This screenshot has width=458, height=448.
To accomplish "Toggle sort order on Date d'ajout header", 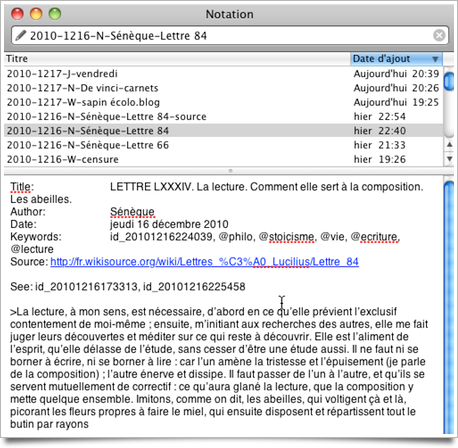I will pos(396,59).
